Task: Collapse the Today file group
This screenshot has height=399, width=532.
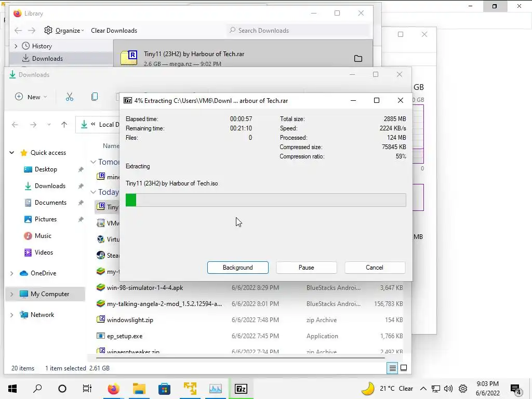Action: coord(93,192)
